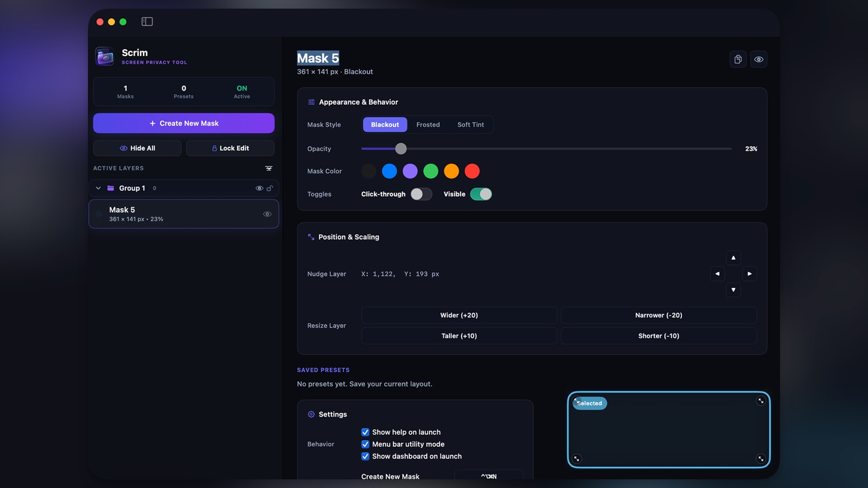Nudge the layer right with arrow
This screenshot has width=868, height=488.
point(750,274)
